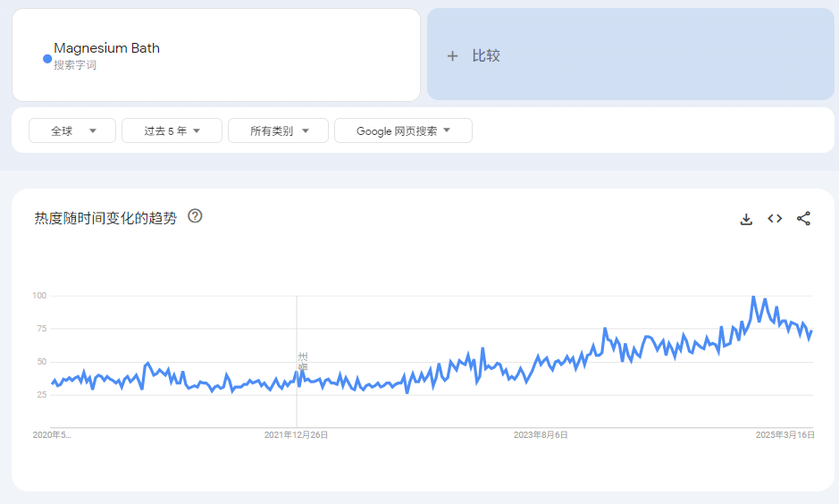This screenshot has width=839, height=504.
Task: Open the 过去 5 年 time range dropdown
Action: pos(172,130)
